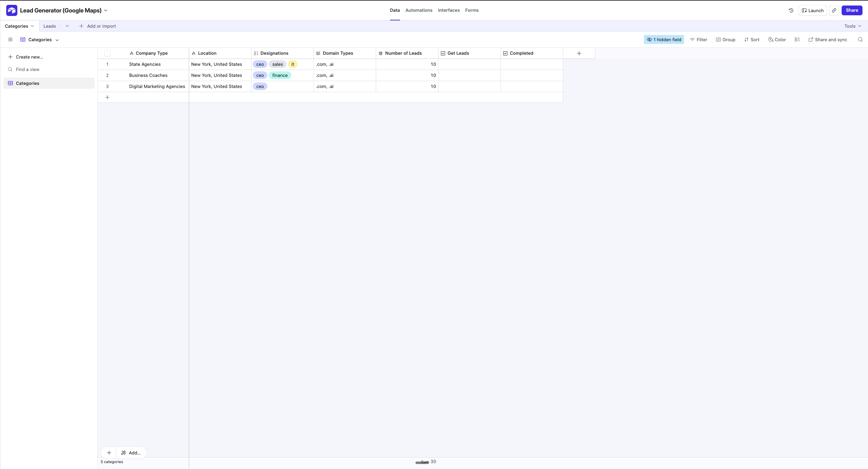868x469 pixels.
Task: Tick the select-all checkbox in header row
Action: coord(107,53)
